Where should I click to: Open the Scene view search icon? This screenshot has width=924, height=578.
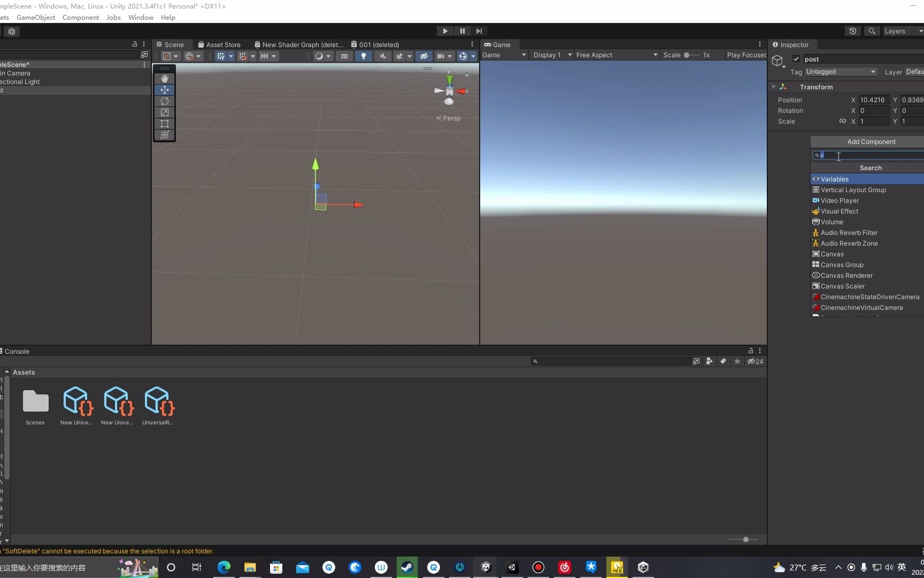(872, 31)
